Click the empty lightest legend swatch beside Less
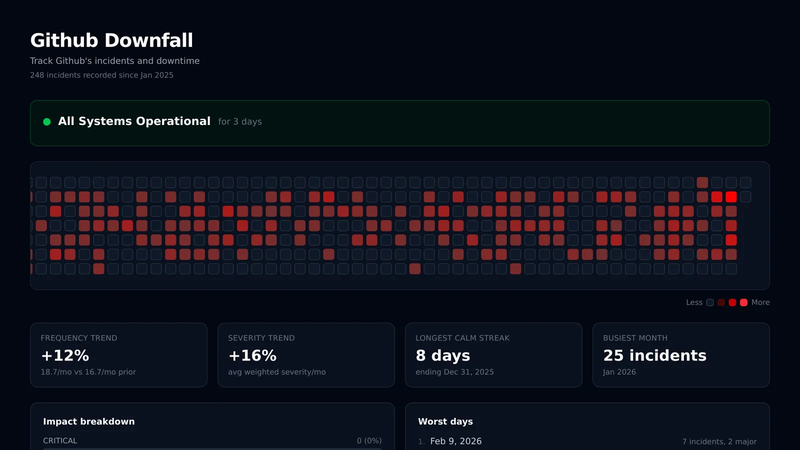Screen dimensions: 800x450 click(710, 303)
